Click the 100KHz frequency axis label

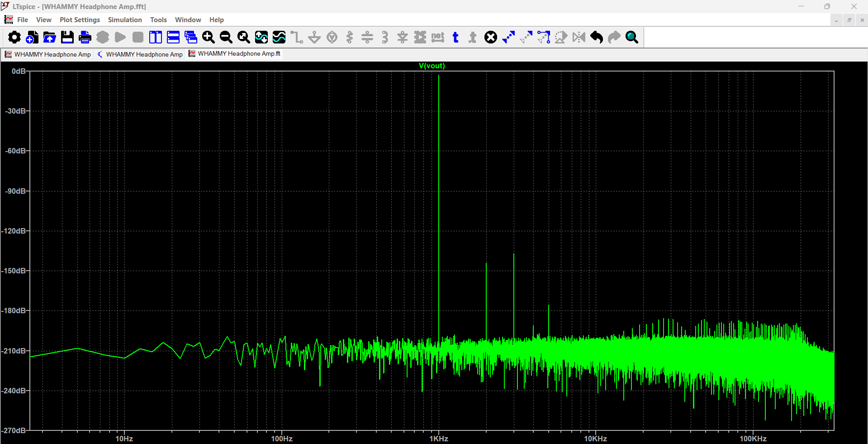(753, 439)
